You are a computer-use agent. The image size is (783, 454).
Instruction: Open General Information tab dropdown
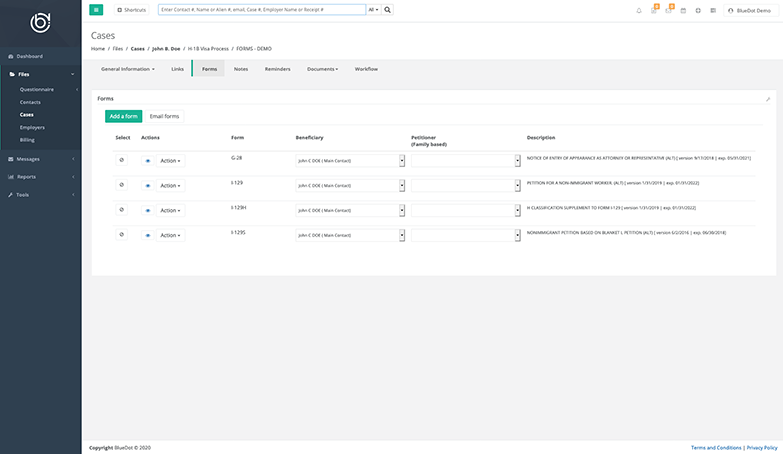tap(127, 69)
